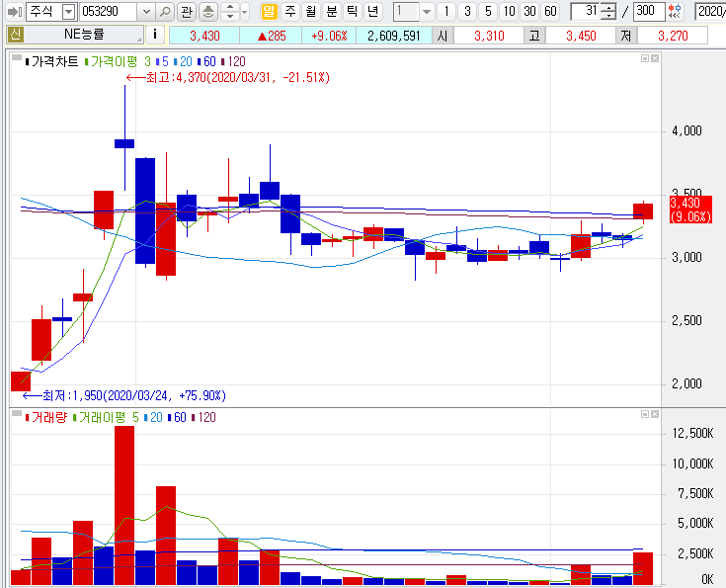
Task: Click the change rate +9.06% cell
Action: 329,36
